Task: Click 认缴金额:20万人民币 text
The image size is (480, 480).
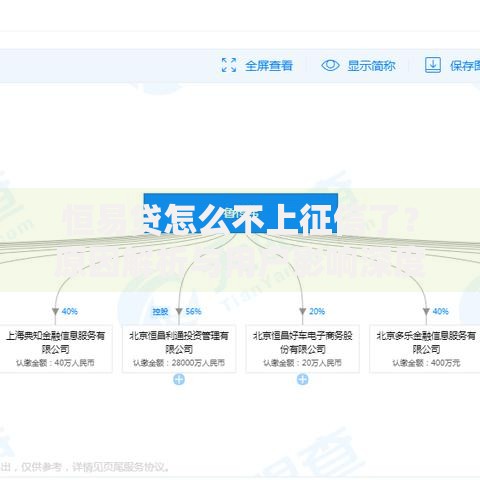Action: [x=303, y=363]
